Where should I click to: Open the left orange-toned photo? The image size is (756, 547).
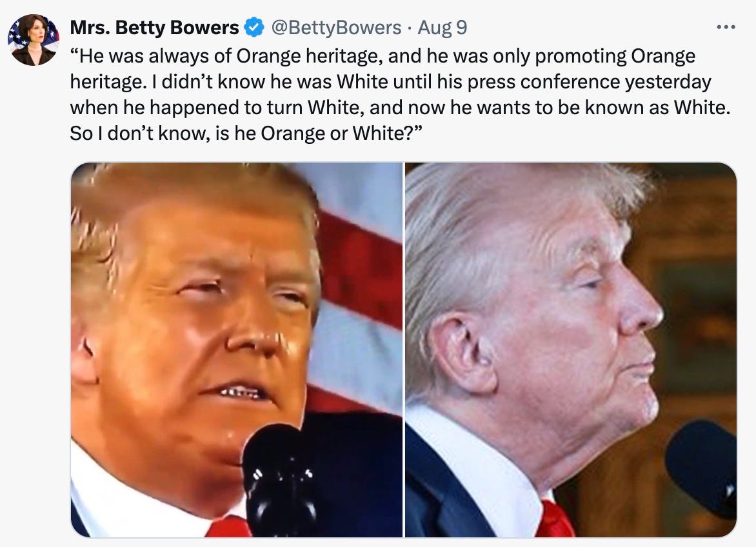(236, 350)
